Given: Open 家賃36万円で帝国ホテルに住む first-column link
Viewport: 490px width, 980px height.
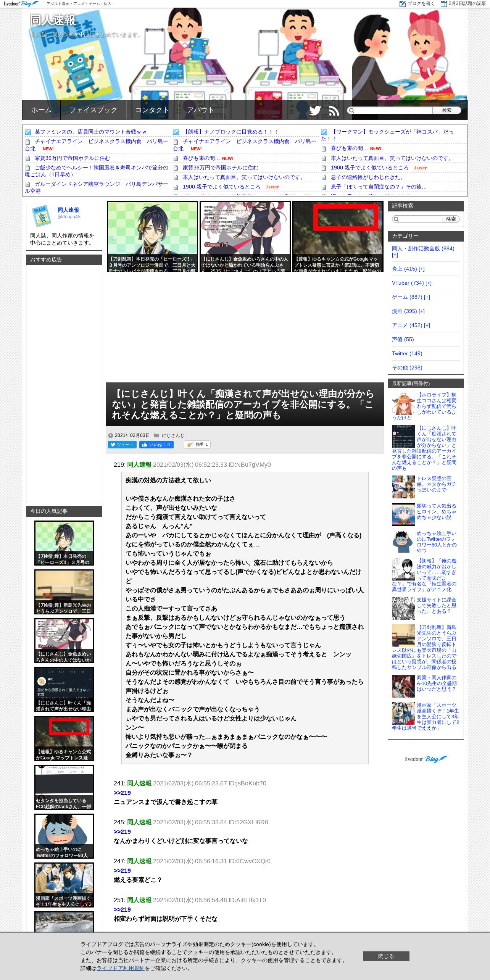Looking at the screenshot, I should click(73, 158).
